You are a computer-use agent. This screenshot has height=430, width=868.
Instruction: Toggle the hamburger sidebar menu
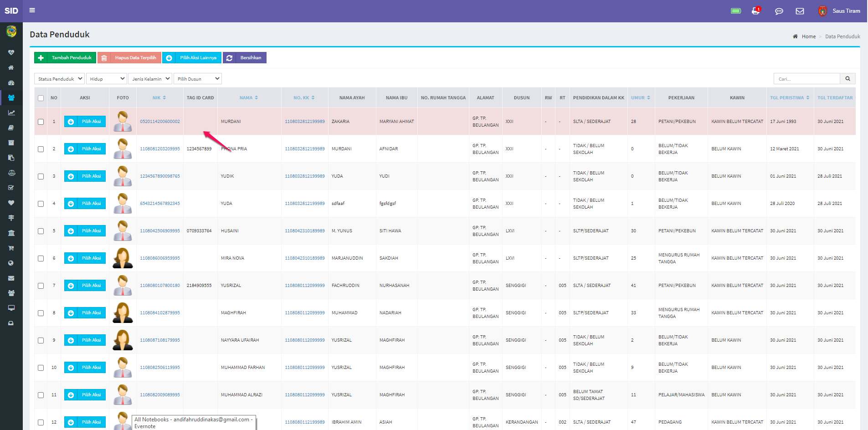[32, 10]
